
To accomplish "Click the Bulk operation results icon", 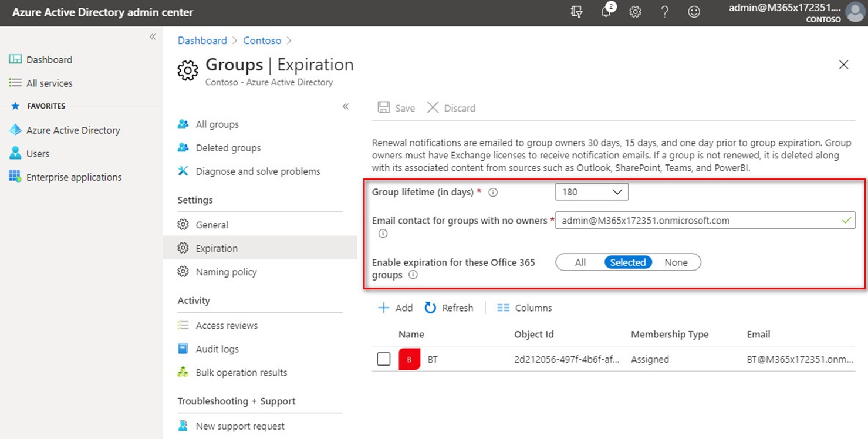I will [183, 372].
